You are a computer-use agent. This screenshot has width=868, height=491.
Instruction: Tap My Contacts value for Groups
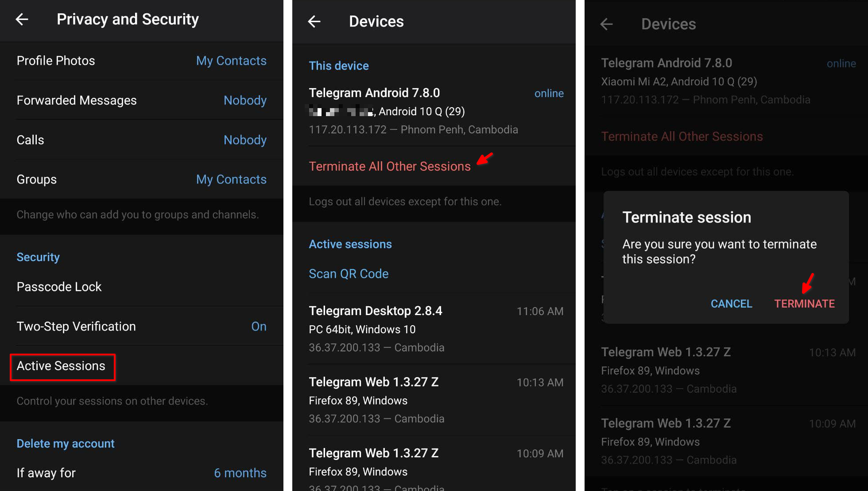tap(231, 179)
